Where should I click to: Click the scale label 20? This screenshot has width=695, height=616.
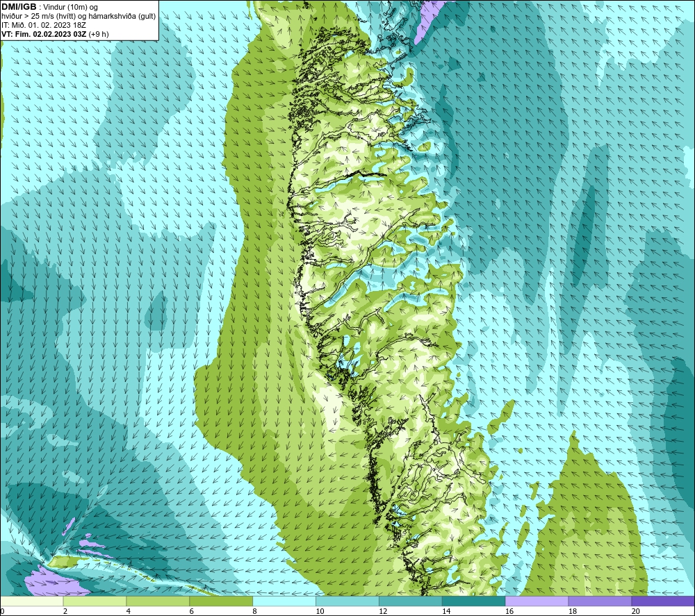[636, 611]
